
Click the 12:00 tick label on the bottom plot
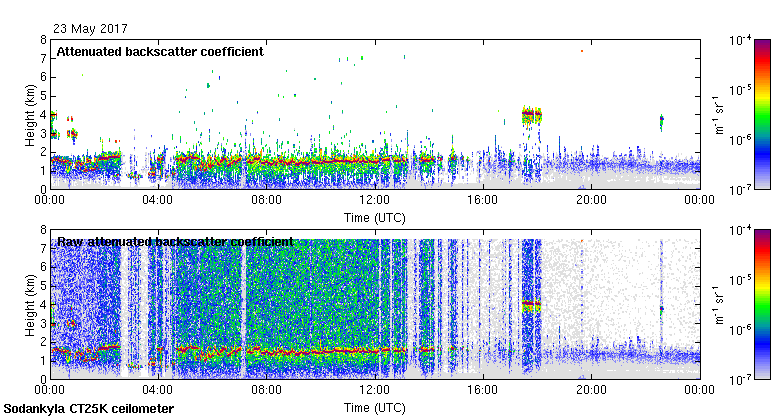[375, 390]
